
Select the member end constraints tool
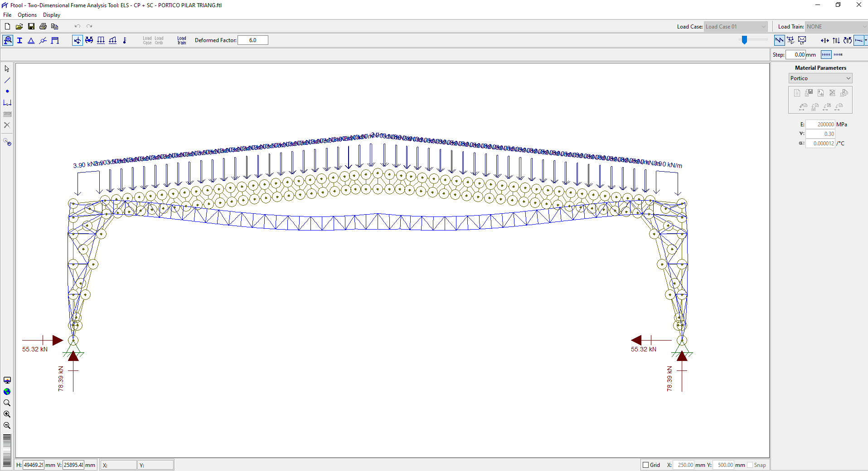[x=55, y=40]
